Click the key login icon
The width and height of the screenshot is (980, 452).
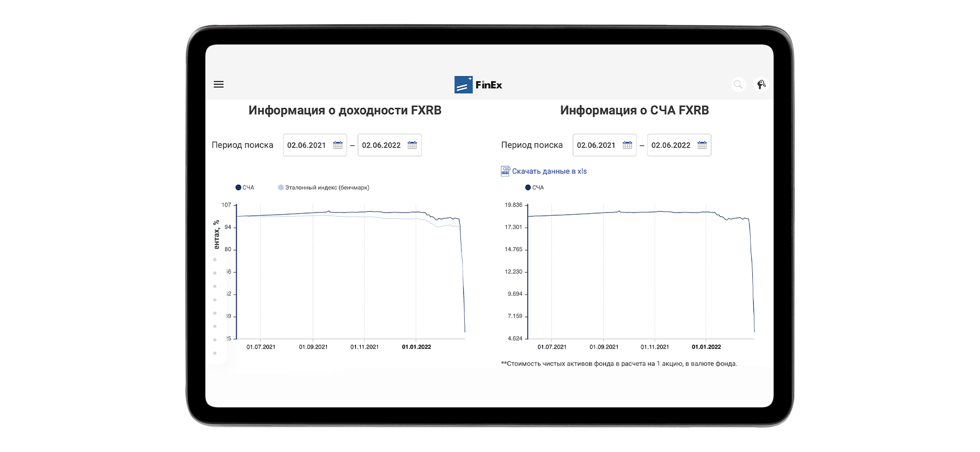(x=761, y=84)
